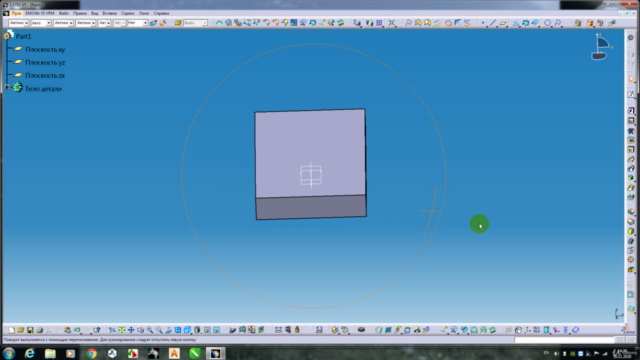Click the Circle tool in top toolbar

548,23
